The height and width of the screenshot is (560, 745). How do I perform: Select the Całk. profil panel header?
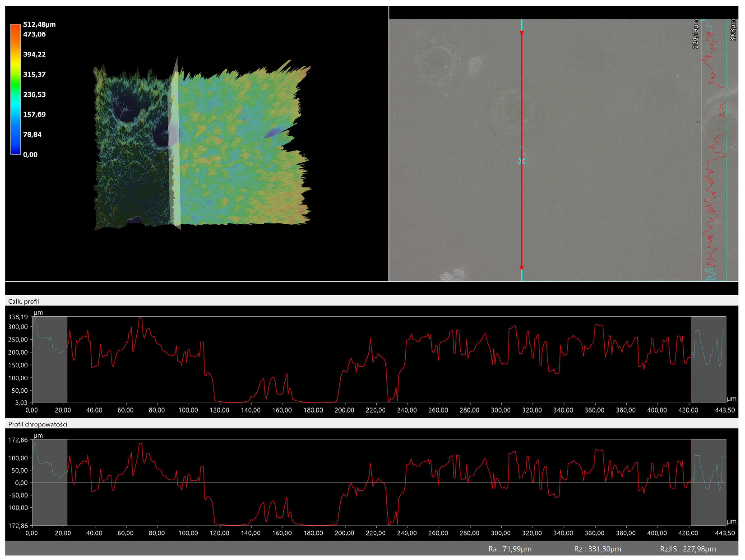[x=24, y=302]
